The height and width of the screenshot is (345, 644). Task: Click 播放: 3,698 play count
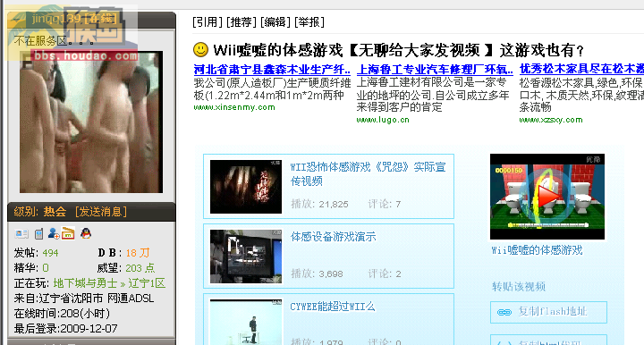pyautogui.click(x=317, y=273)
